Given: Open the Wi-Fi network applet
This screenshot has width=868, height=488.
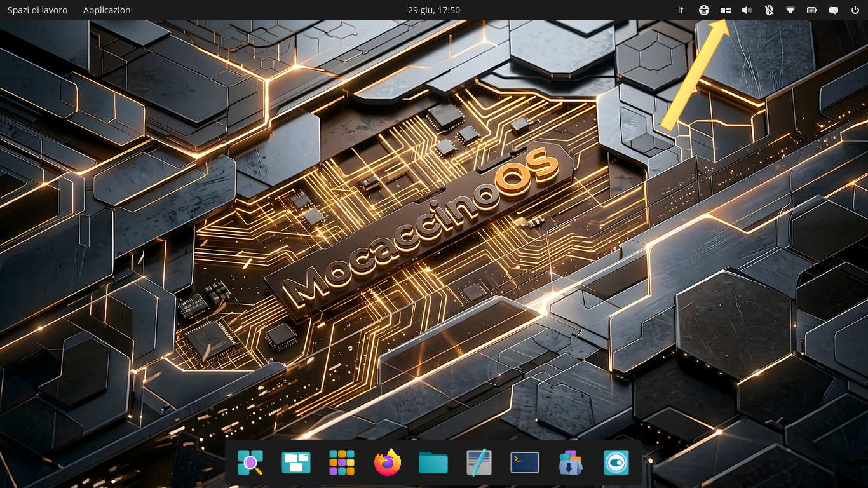Looking at the screenshot, I should (790, 10).
